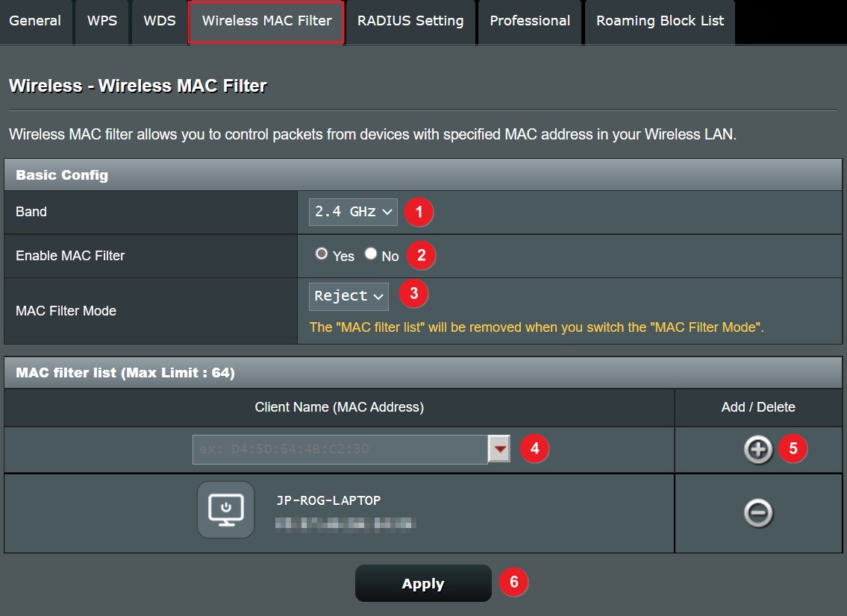Click the Band row label
The width and height of the screenshot is (847, 616).
click(x=31, y=212)
